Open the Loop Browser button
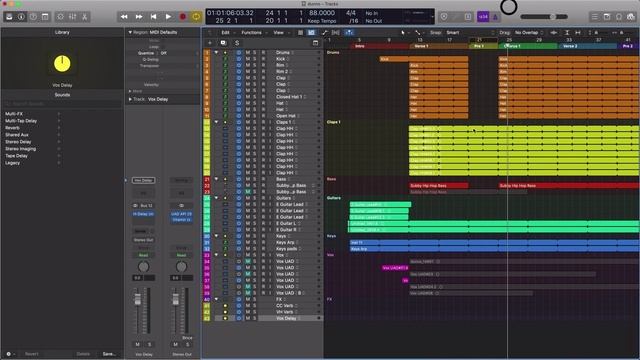 tap(619, 17)
